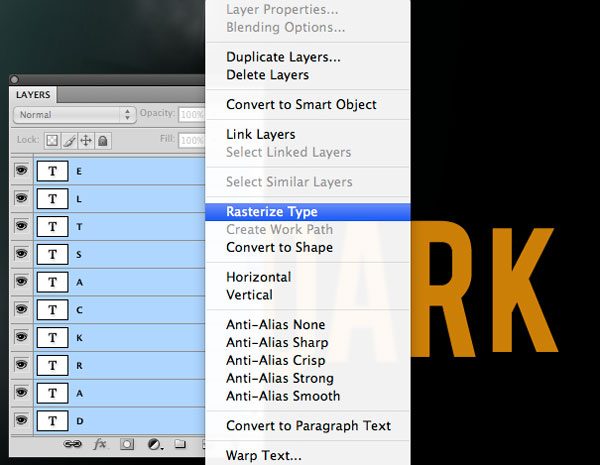Hide the E text layer

pyautogui.click(x=20, y=170)
